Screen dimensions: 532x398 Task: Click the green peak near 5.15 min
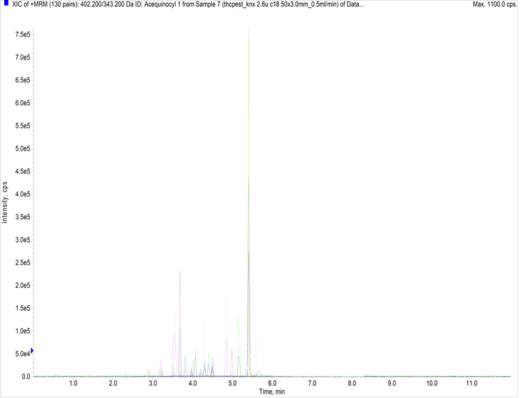pyautogui.click(x=238, y=347)
